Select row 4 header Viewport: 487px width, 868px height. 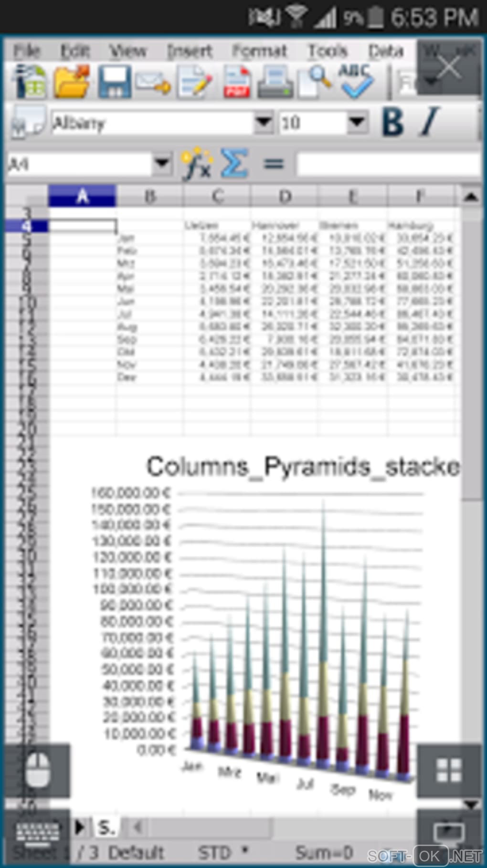tap(27, 225)
